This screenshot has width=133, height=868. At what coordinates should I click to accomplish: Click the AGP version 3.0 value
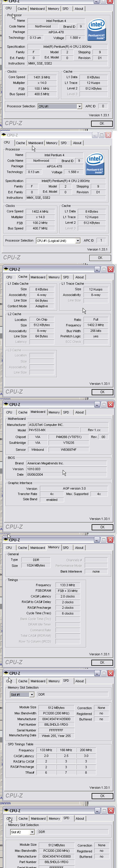(74, 489)
